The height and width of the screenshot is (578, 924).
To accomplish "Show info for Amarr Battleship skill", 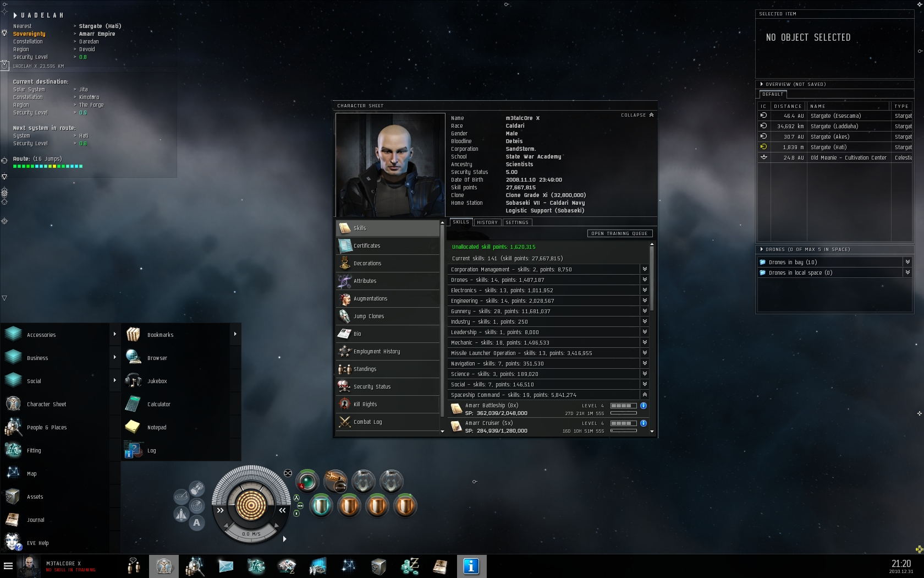I will point(643,406).
